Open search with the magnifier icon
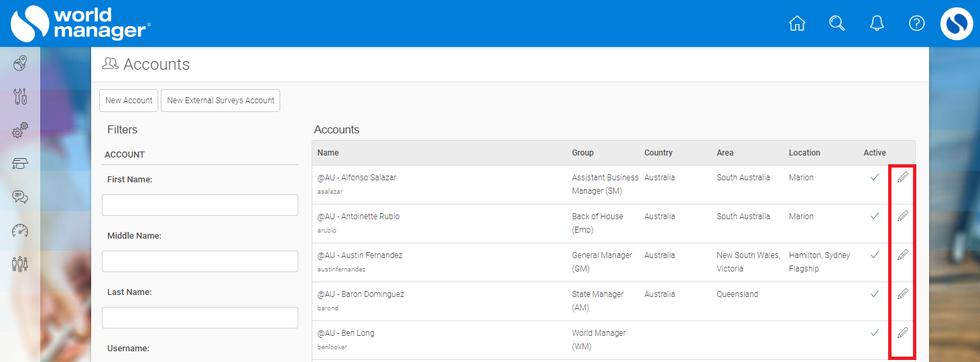 837,23
